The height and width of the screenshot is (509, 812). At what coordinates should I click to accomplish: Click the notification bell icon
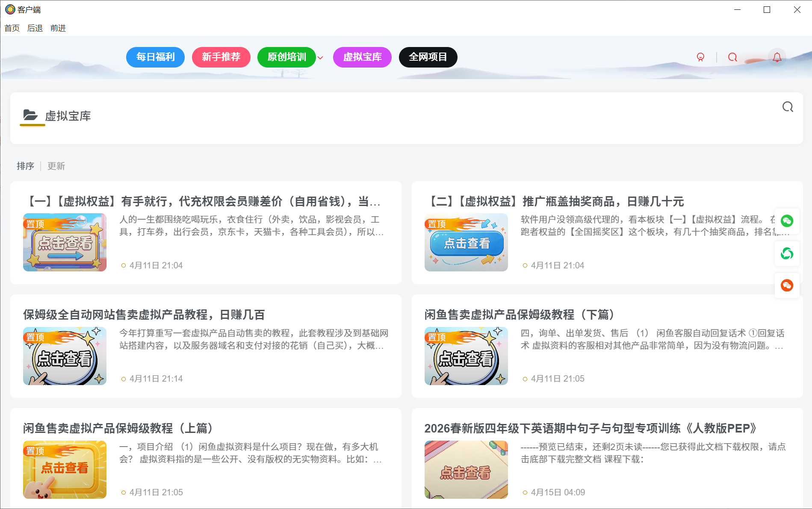point(777,57)
